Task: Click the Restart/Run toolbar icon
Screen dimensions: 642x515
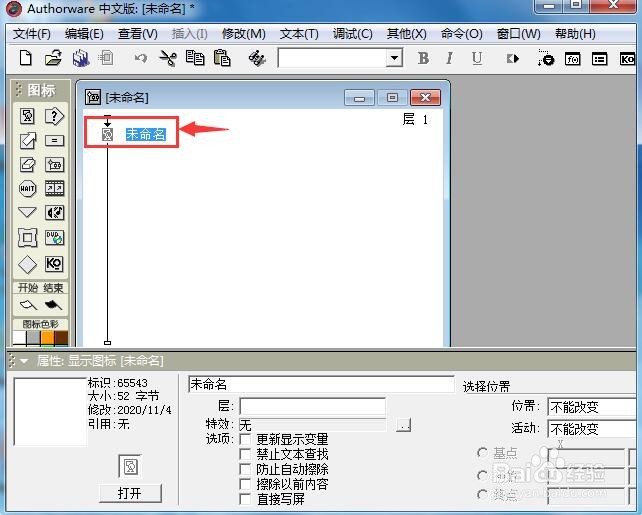Action: [513, 59]
